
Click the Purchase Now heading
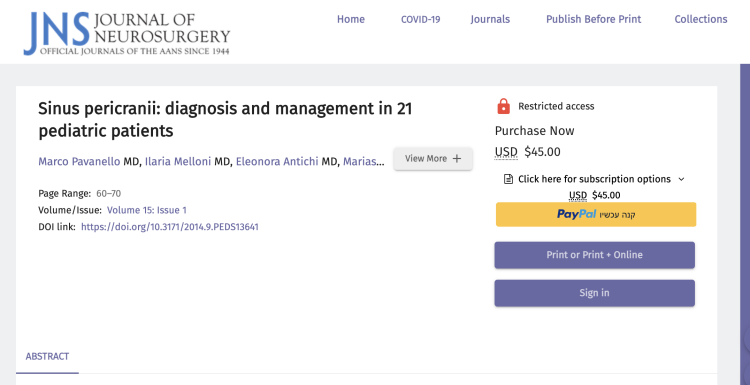point(535,131)
